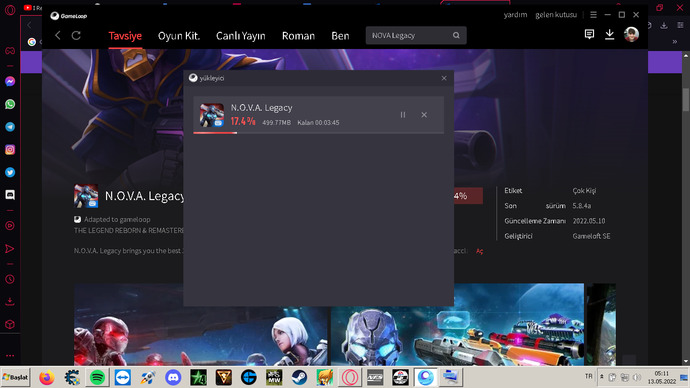Viewport: 690px width, 388px height.
Task: Close the yükleyici dialog
Action: click(444, 78)
